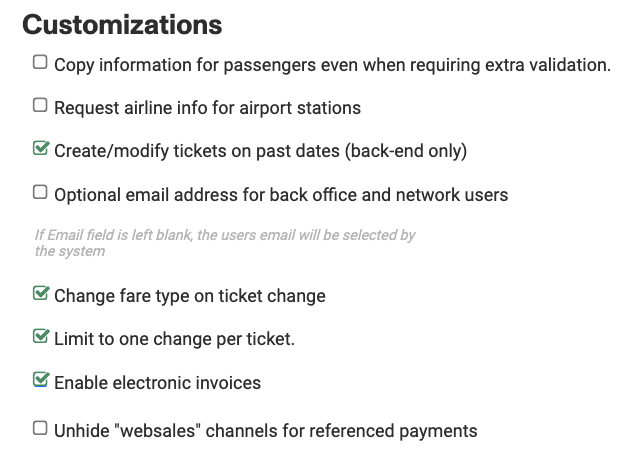
Task: Check the request airline info box
Action: pos(40,104)
